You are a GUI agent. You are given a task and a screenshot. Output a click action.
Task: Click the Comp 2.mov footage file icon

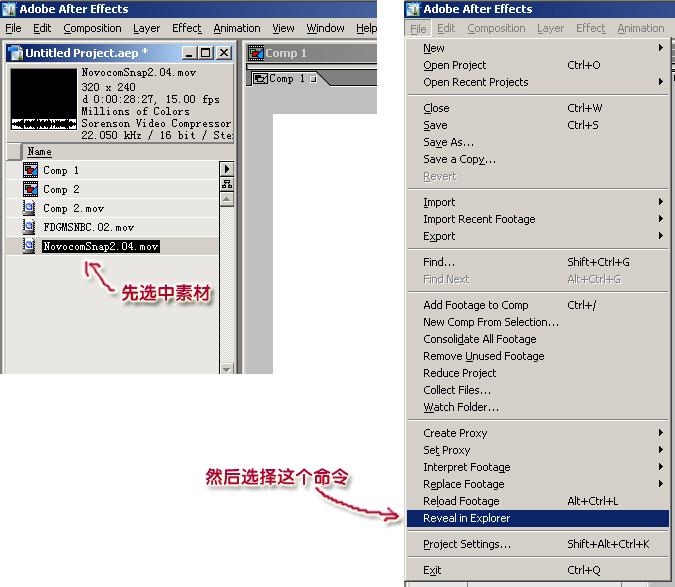[x=29, y=208]
